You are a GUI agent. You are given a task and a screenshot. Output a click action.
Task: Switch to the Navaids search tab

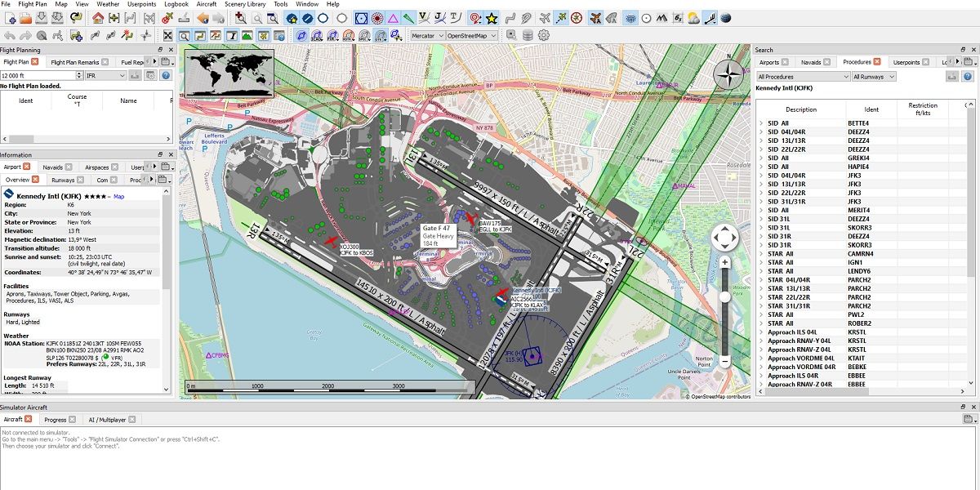click(x=811, y=62)
